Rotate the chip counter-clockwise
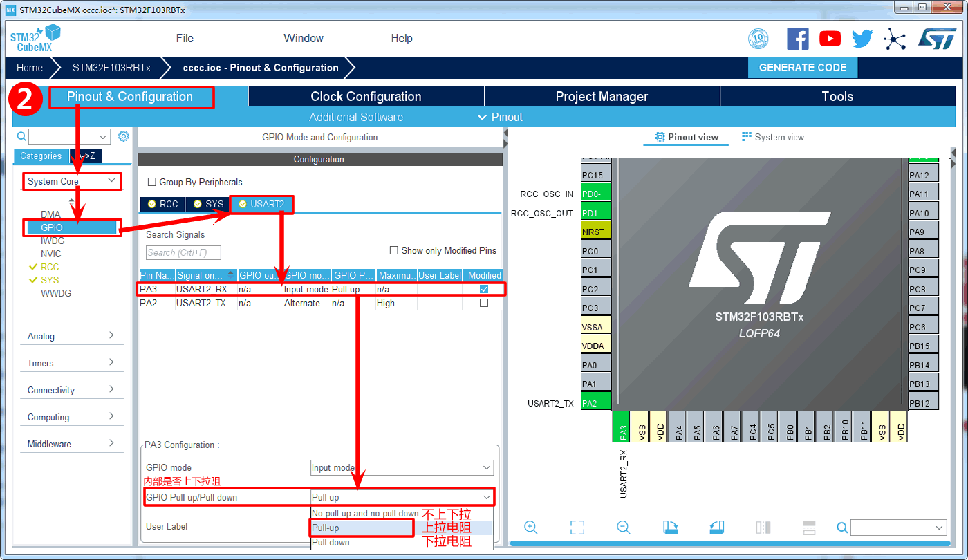968x560 pixels. tap(717, 528)
